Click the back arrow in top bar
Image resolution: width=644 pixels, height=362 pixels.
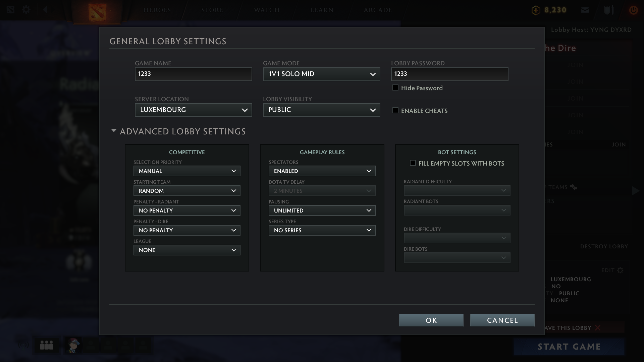[45, 9]
